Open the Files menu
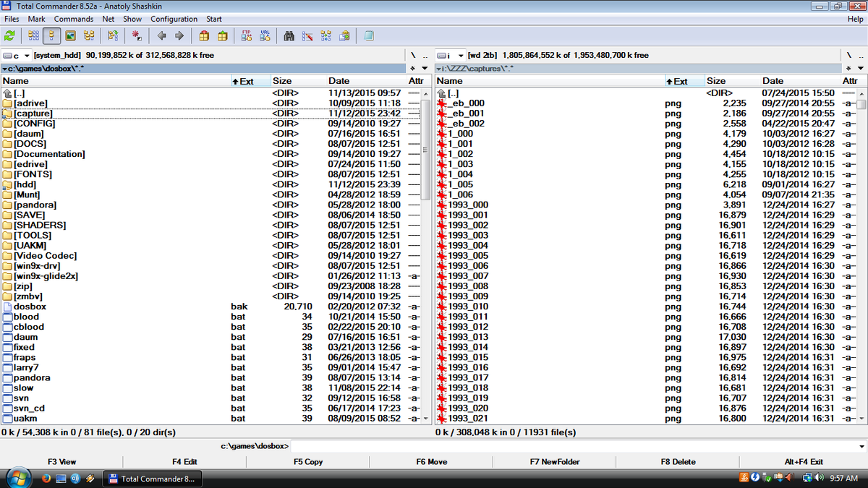This screenshot has height=488, width=868. 12,19
